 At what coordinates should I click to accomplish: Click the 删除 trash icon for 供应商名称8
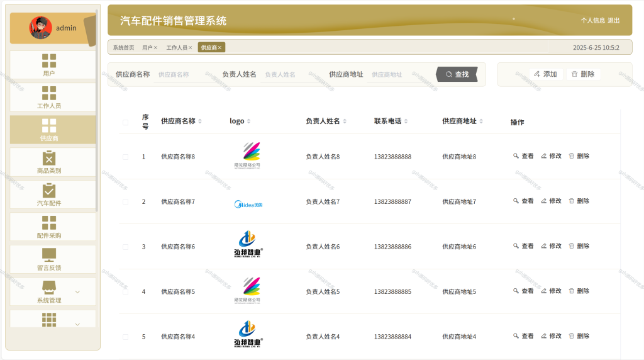pyautogui.click(x=571, y=155)
